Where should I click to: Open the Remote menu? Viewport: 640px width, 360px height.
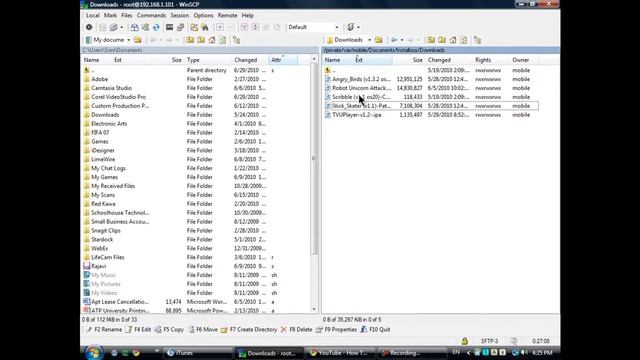[x=227, y=15]
